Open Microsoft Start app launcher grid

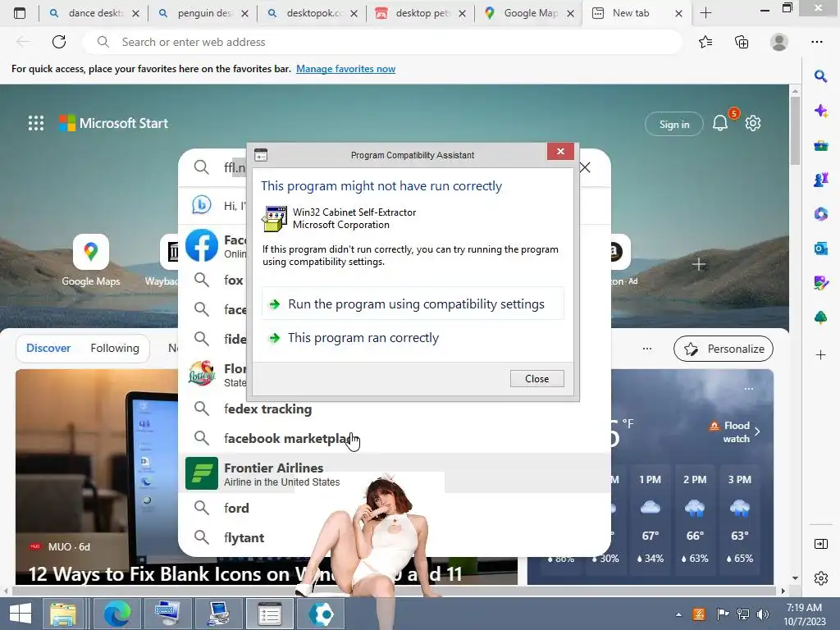(x=36, y=123)
